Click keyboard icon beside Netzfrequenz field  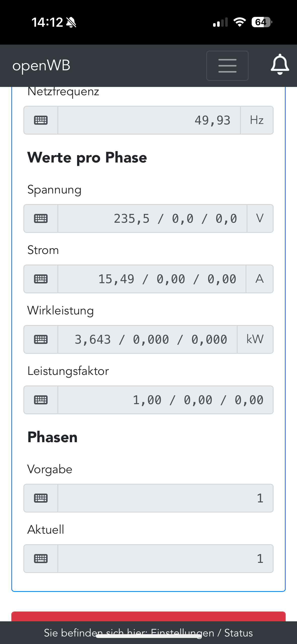pyautogui.click(x=41, y=120)
